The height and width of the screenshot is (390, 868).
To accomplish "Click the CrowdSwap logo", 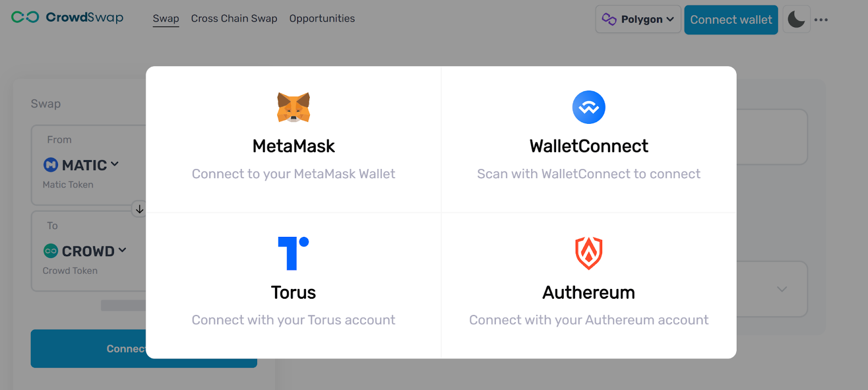I will point(67,18).
